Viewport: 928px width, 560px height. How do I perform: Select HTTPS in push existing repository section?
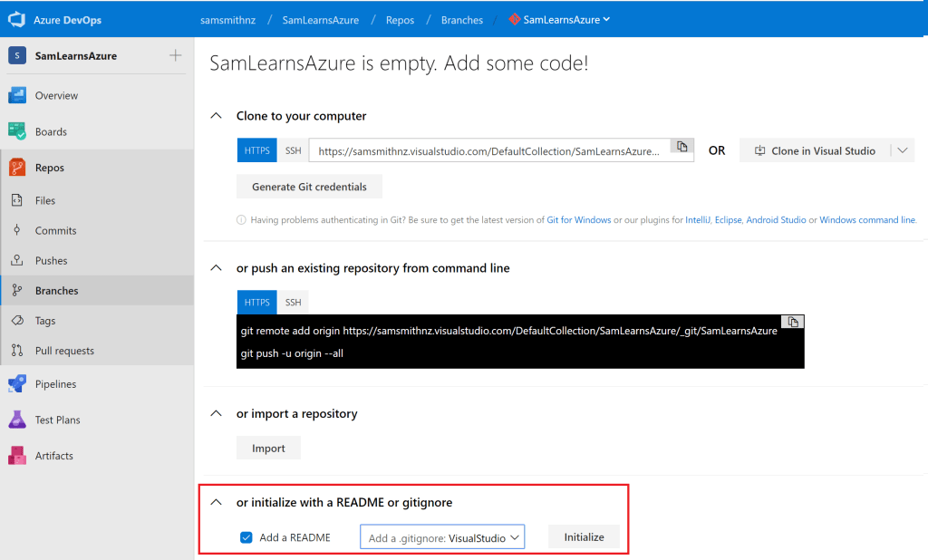click(x=257, y=302)
